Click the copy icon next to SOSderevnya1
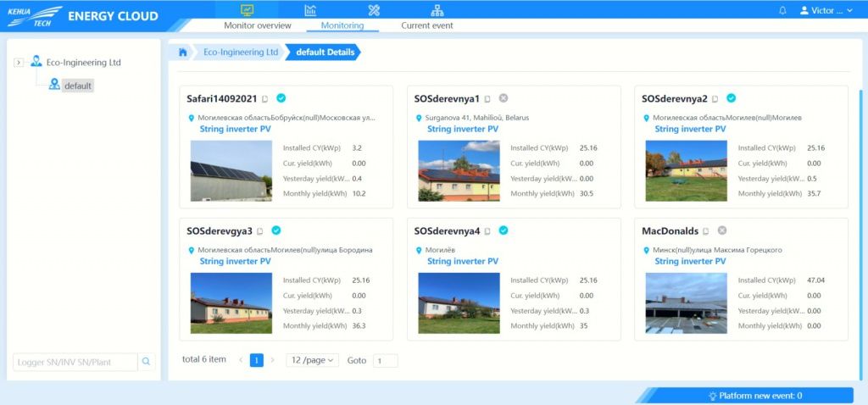 tap(487, 99)
